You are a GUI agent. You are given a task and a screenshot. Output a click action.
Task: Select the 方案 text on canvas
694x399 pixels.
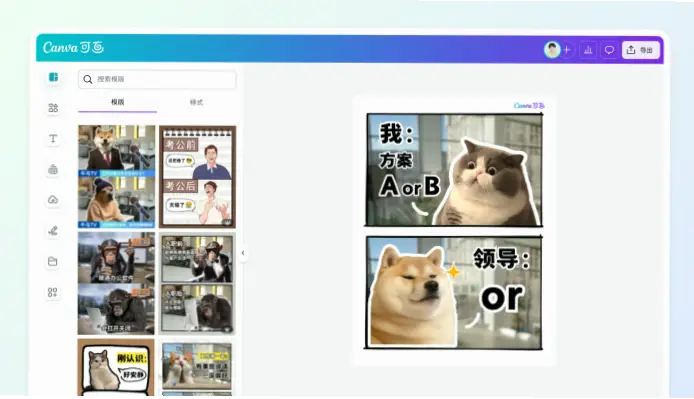[395, 160]
